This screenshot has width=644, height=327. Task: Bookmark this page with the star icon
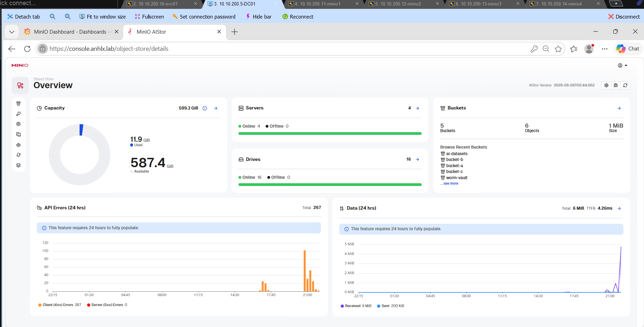coord(558,49)
